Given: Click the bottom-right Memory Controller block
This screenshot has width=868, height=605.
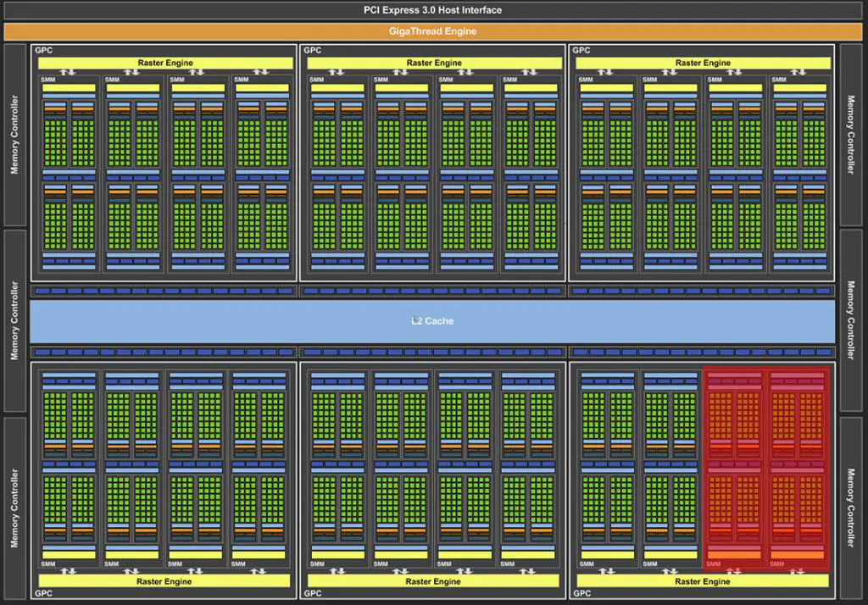Looking at the screenshot, I should pyautogui.click(x=852, y=508).
